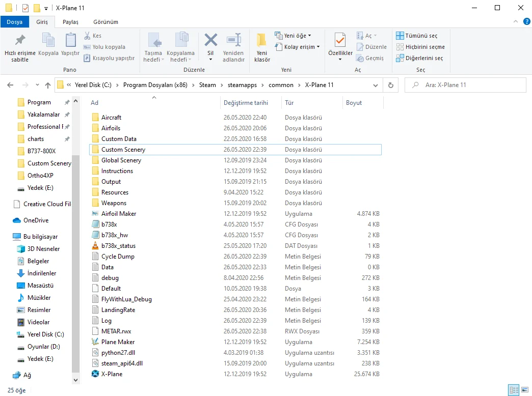532x396 pixels.
Task: Click steamapps in the address breadcrumb
Action: pyautogui.click(x=242, y=85)
